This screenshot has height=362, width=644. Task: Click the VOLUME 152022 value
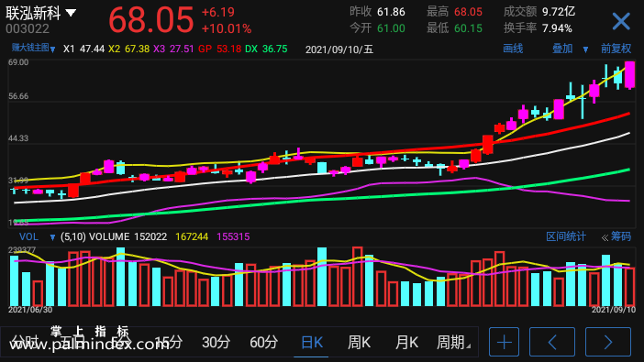point(128,236)
